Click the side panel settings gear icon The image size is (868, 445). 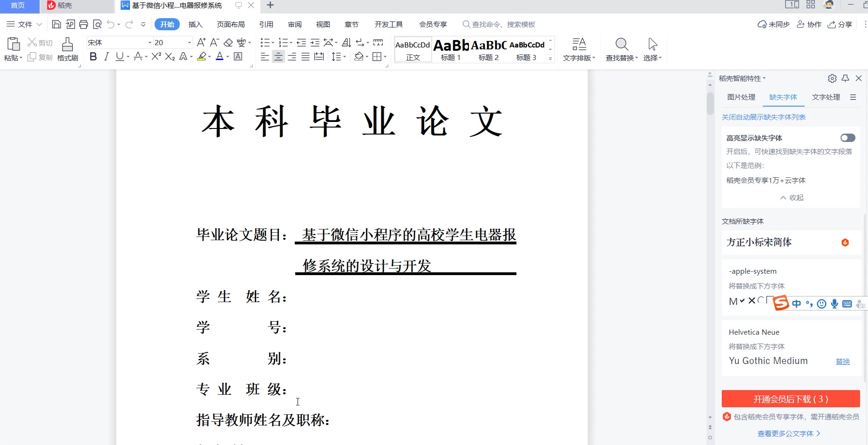[x=832, y=78]
